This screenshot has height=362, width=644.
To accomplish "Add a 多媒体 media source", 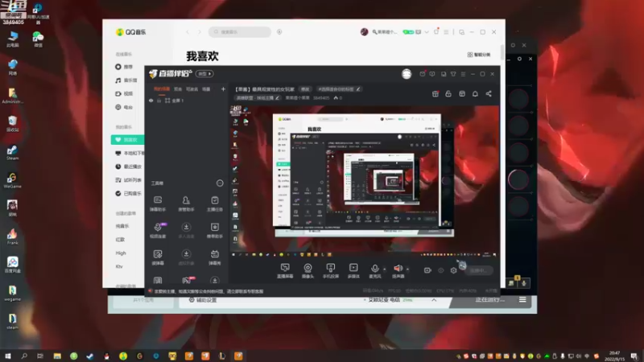I will pos(353,270).
